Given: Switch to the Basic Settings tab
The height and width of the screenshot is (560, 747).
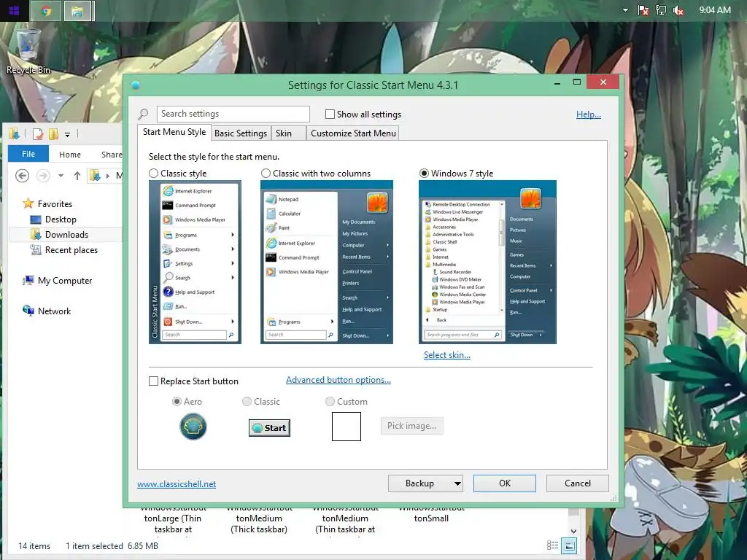Looking at the screenshot, I should click(241, 133).
